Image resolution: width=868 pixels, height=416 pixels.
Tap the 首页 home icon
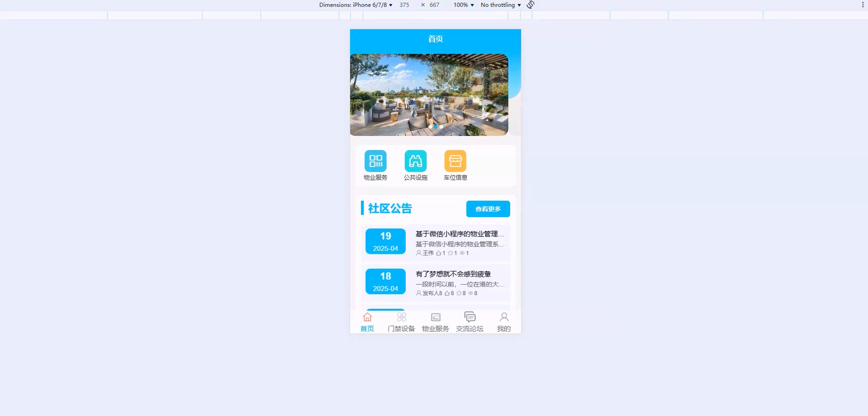pos(367,318)
